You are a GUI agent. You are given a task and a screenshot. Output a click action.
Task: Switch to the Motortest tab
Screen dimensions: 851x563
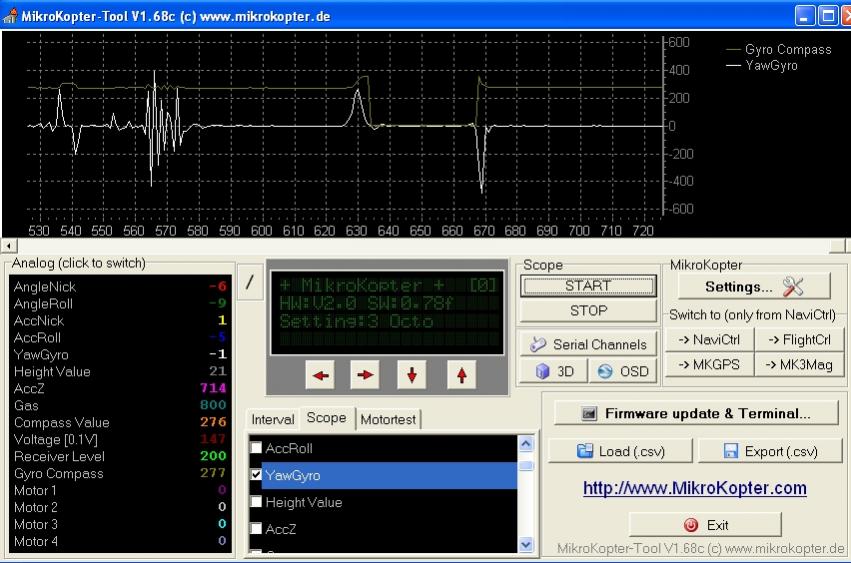click(388, 419)
